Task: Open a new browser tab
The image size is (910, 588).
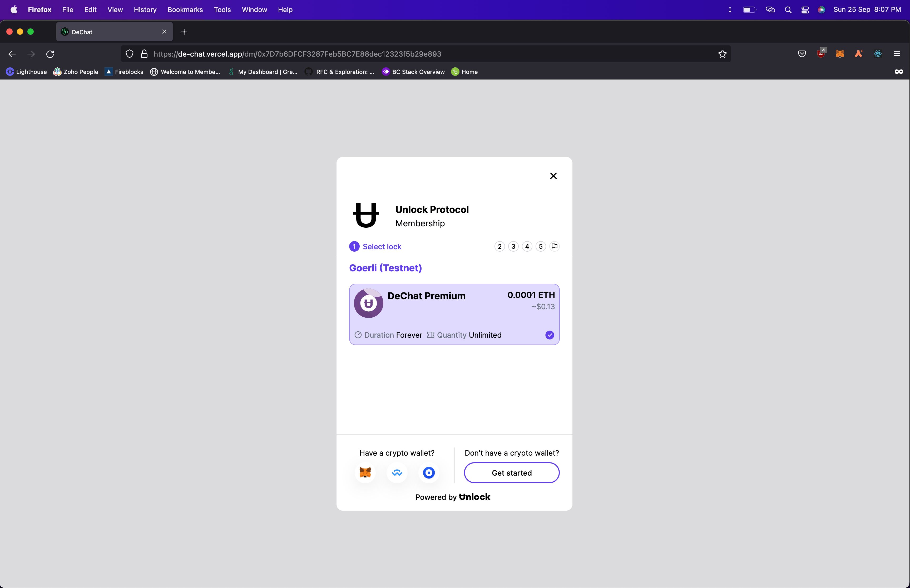Action: [x=184, y=32]
